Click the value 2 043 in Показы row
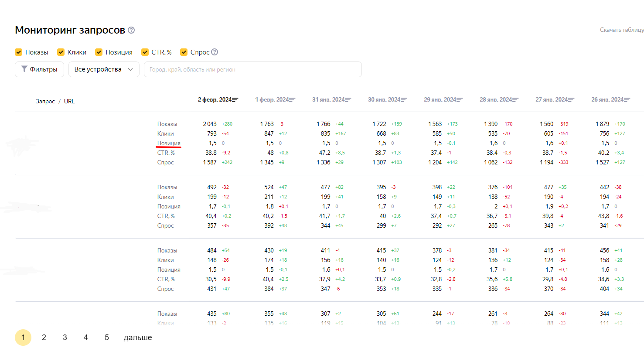The height and width of the screenshot is (348, 644). point(210,124)
